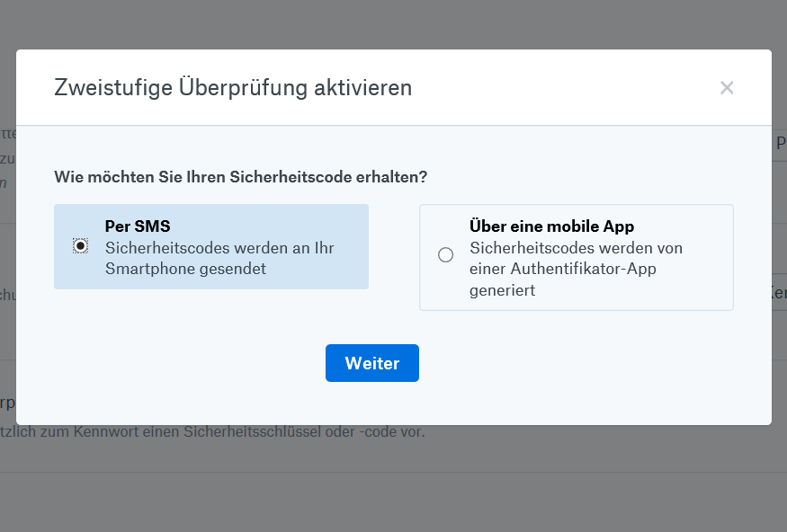
Task: Close the two-step verification dialog with X
Action: [x=727, y=88]
